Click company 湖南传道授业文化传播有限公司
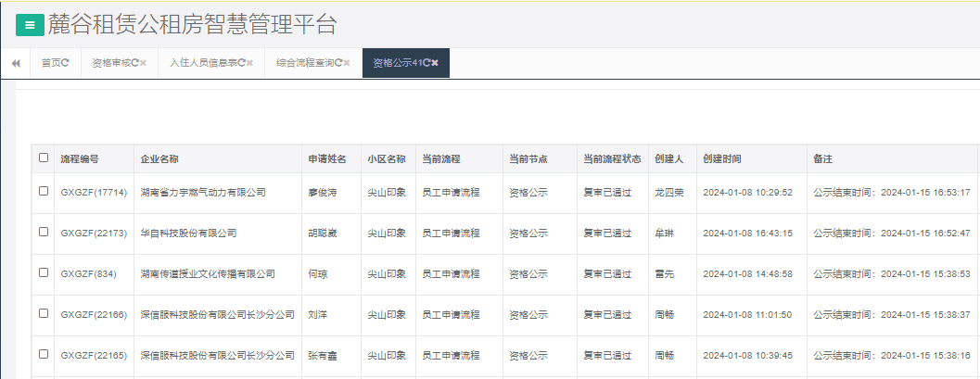Screen dimensions: 980x379 pos(208,273)
